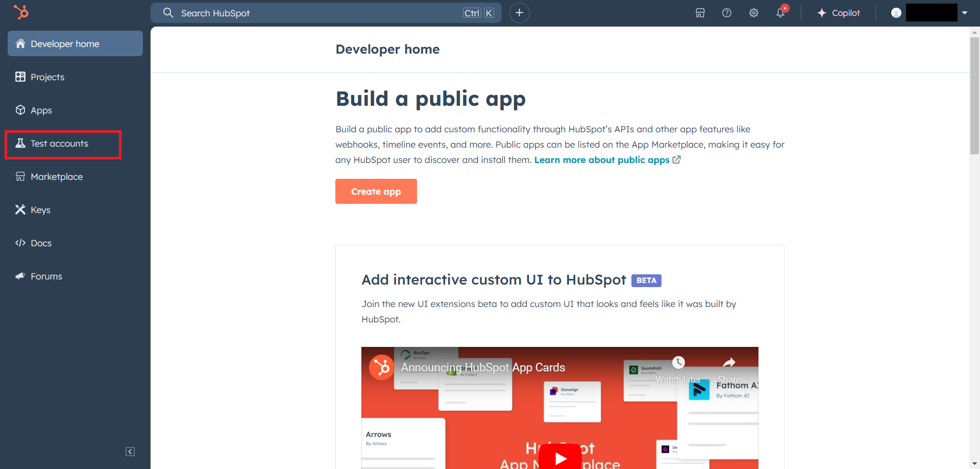Open the settings gear icon
Screen dimensions: 980x469
click(x=754, y=13)
